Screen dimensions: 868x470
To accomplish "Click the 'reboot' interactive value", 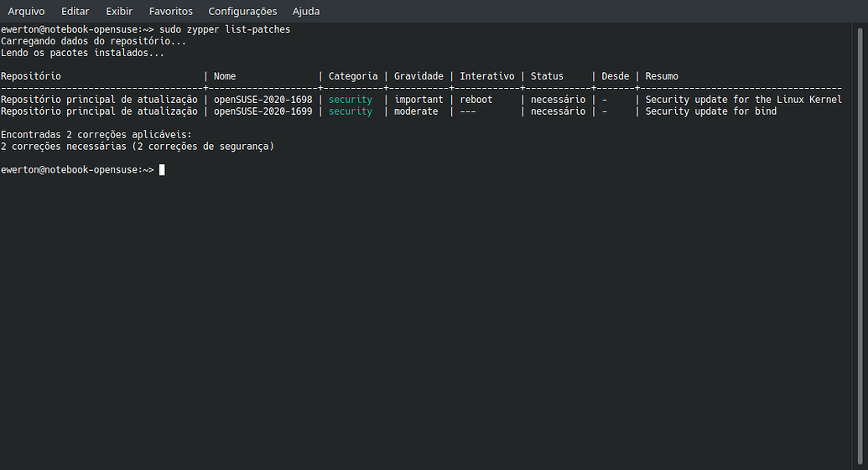I will pyautogui.click(x=476, y=100).
